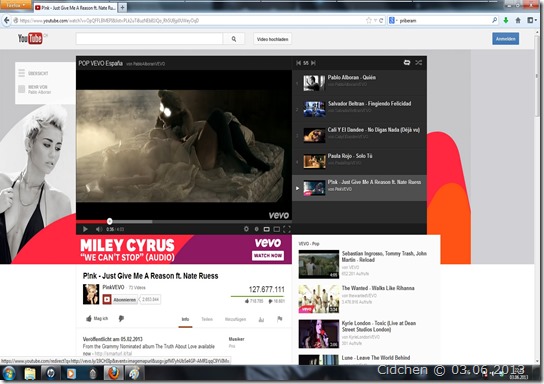The height and width of the screenshot is (384, 544).
Task: Click the smartURL link in description
Action: click(x=113, y=353)
